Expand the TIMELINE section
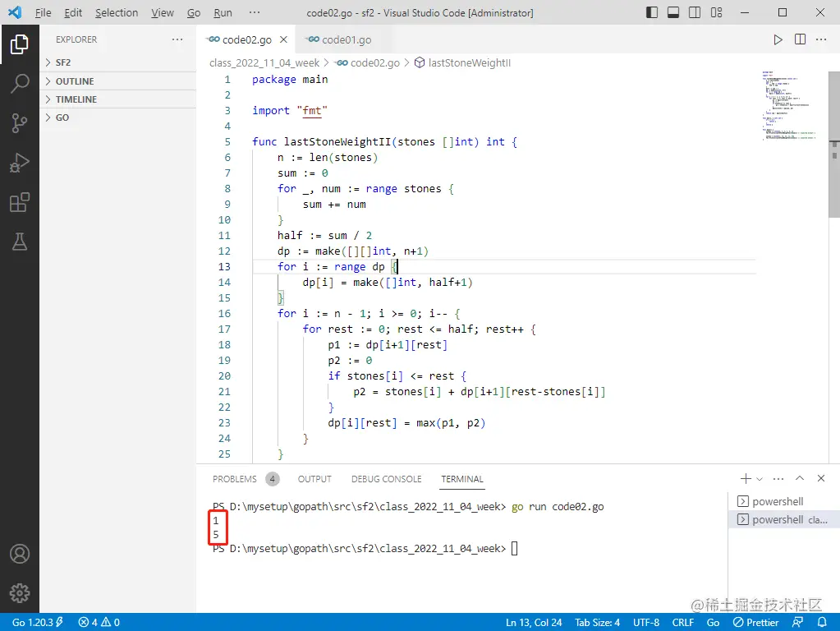The image size is (840, 631). [118, 99]
